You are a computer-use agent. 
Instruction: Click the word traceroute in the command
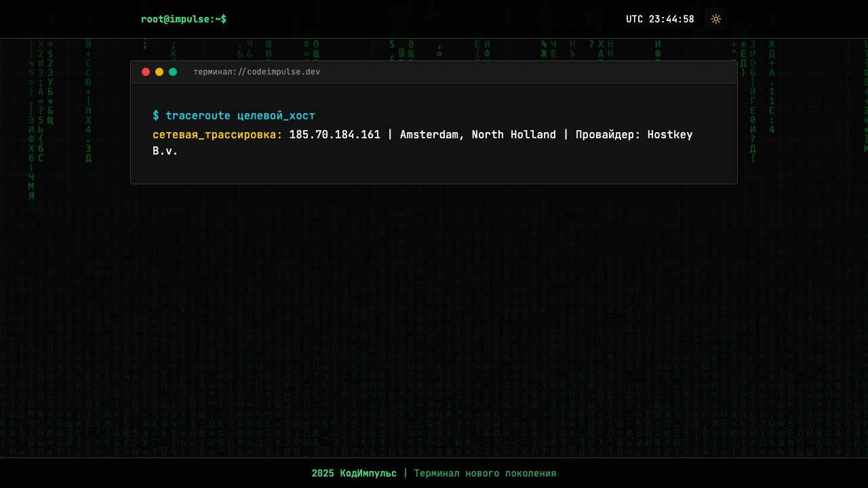(x=198, y=116)
